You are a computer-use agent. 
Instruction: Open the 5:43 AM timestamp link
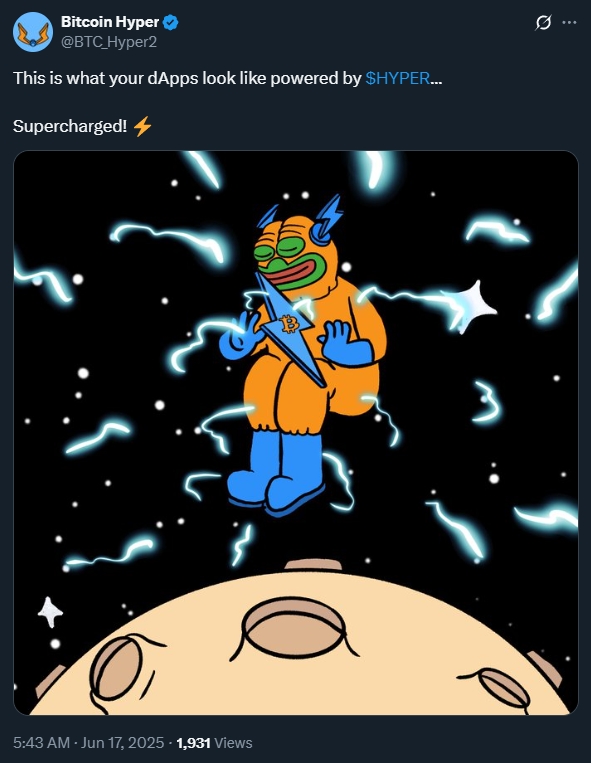tap(41, 743)
